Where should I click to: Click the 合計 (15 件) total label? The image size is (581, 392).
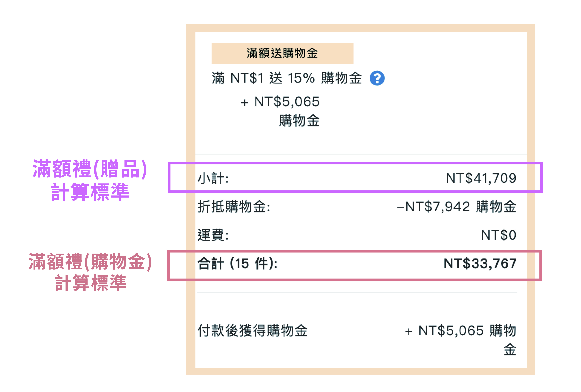pos(237,264)
